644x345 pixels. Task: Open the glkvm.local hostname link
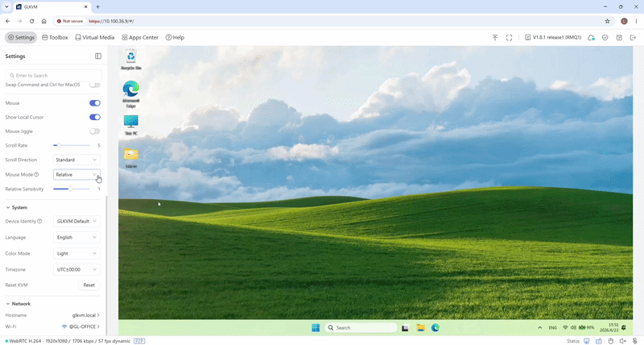point(86,315)
